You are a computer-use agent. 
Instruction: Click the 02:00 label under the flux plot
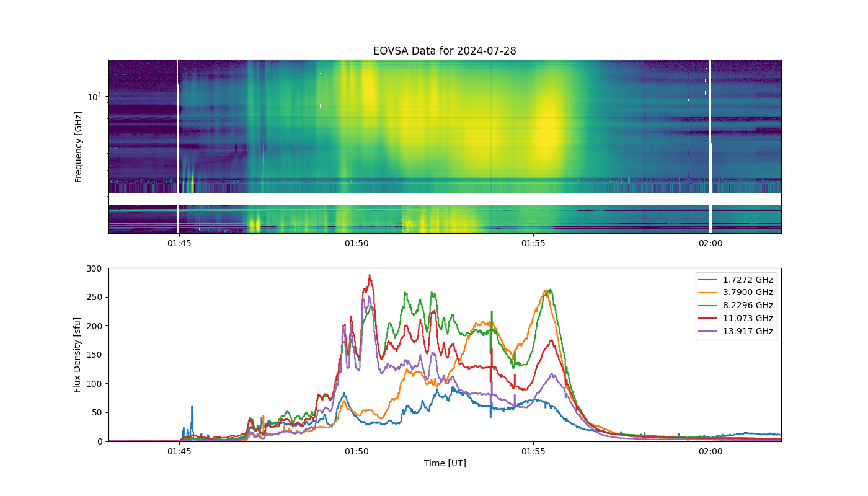tap(711, 451)
